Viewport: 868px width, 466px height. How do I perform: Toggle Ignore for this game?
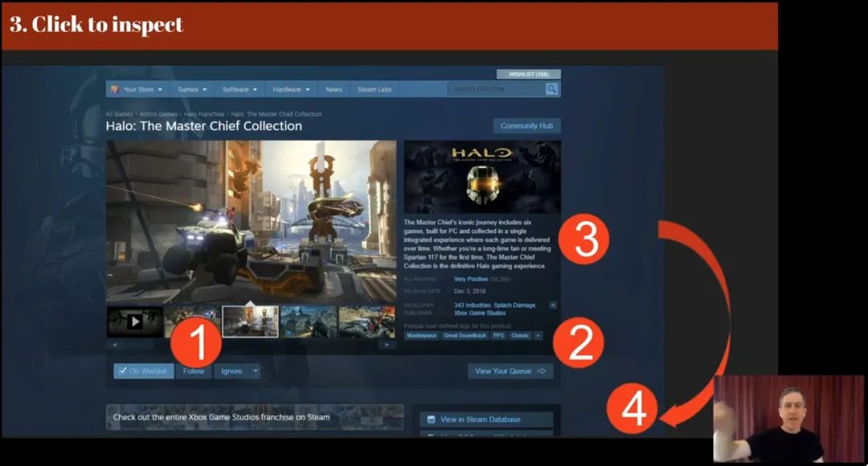231,370
